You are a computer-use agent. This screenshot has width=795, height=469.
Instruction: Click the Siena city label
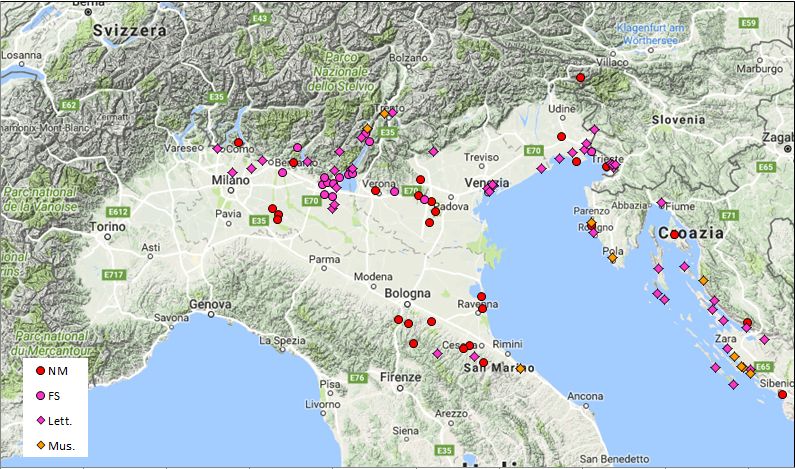406,431
